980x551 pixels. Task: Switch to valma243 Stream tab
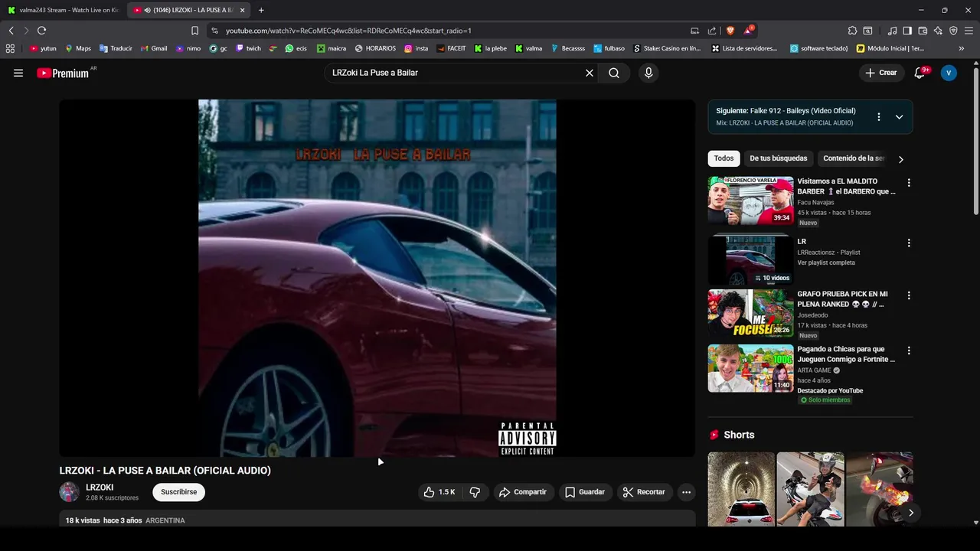point(63,10)
